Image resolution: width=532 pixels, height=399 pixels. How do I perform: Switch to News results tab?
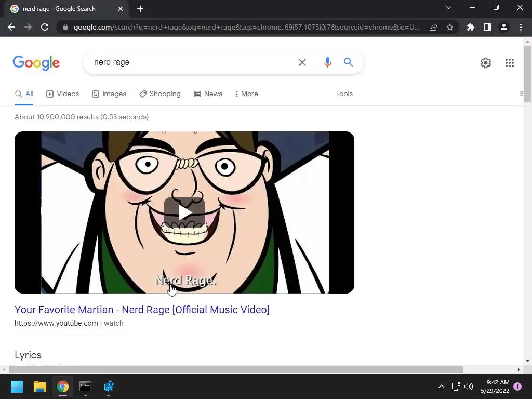click(x=208, y=94)
